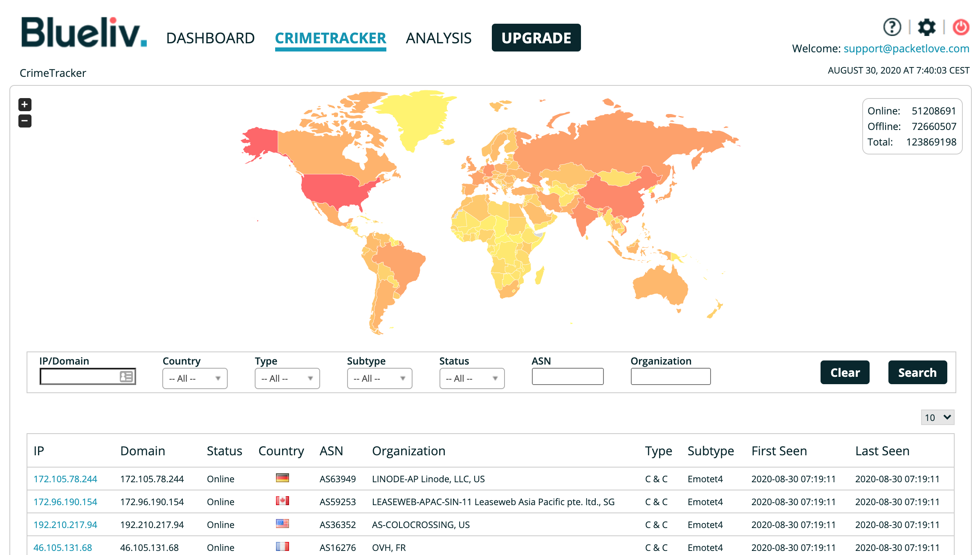Open IP link 172.96.190.154
Viewport: 980px width, 555px height.
65,502
